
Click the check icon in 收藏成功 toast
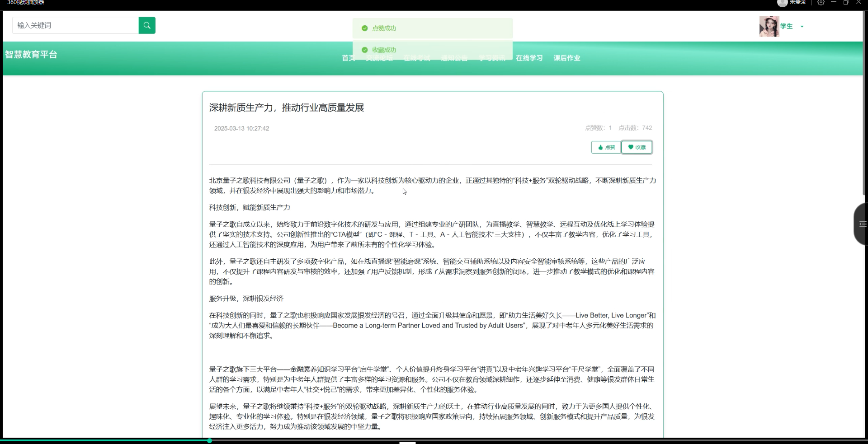(x=365, y=50)
